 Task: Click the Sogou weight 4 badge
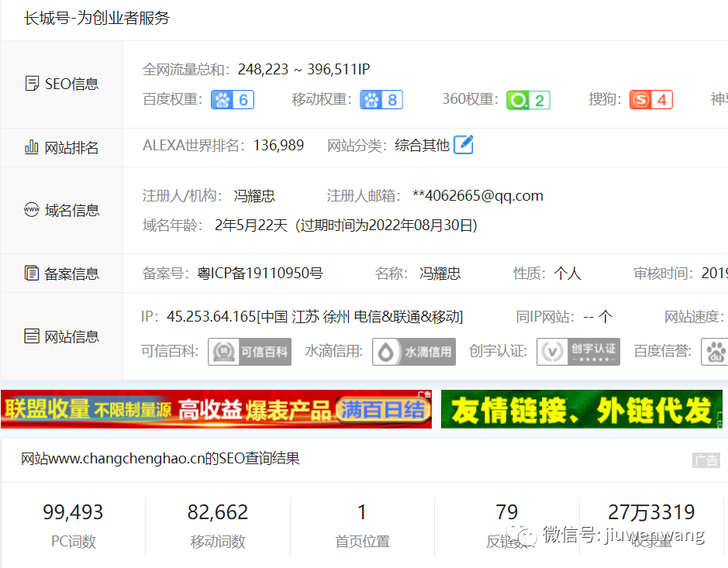651,100
